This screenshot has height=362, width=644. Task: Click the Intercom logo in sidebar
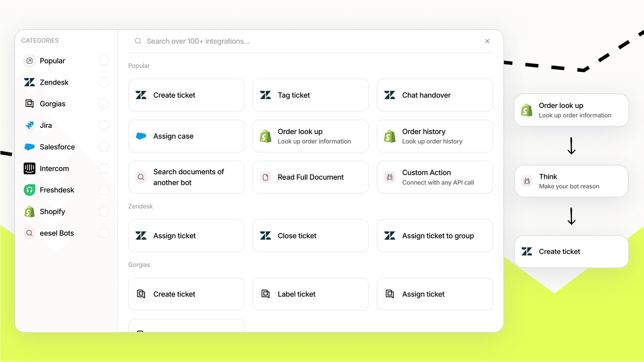point(30,169)
